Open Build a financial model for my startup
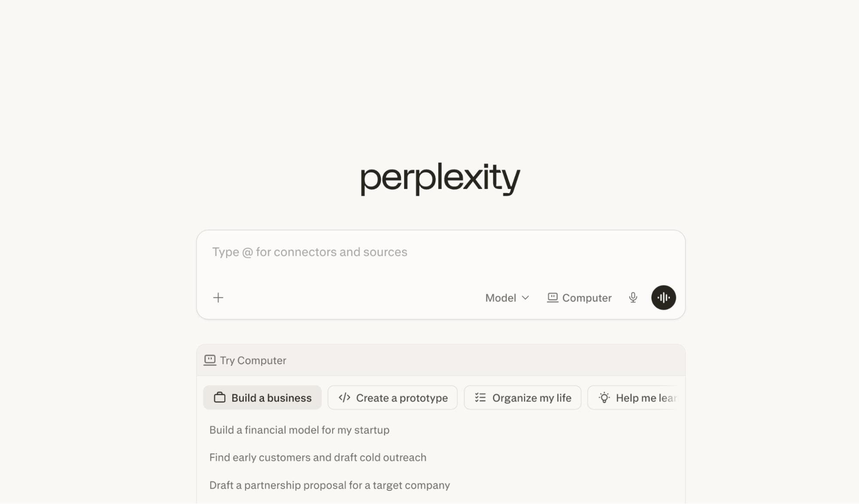Screen dimensions: 859x504 tap(299, 430)
